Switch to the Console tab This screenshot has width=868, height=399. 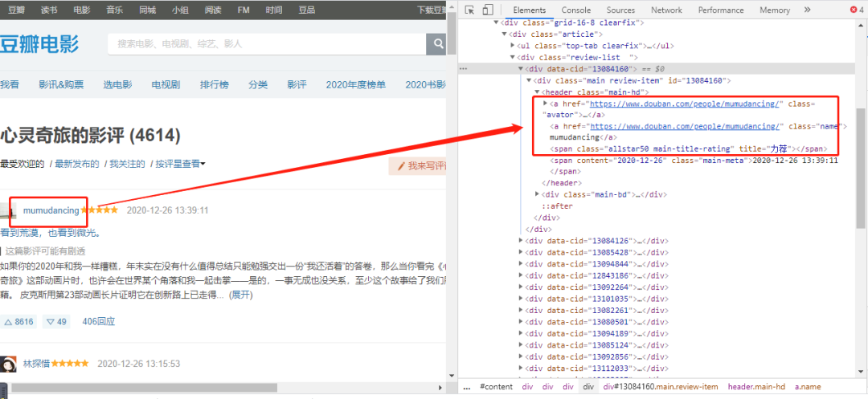click(575, 10)
